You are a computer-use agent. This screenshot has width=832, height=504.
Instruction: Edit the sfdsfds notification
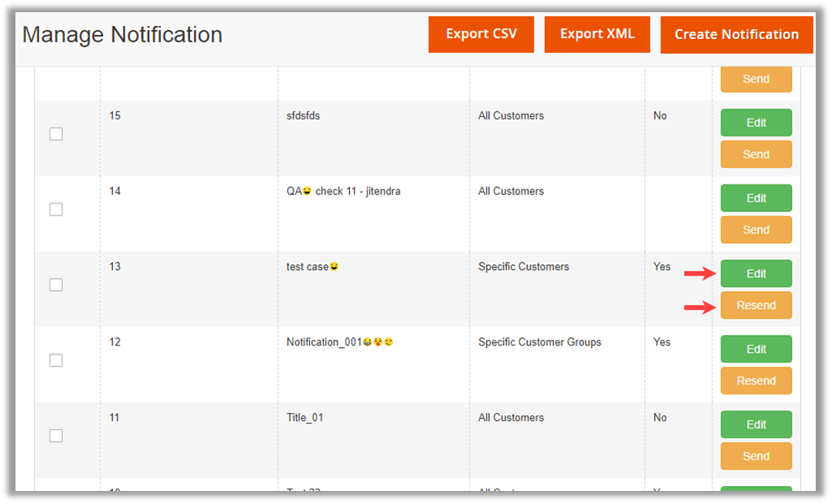(756, 123)
